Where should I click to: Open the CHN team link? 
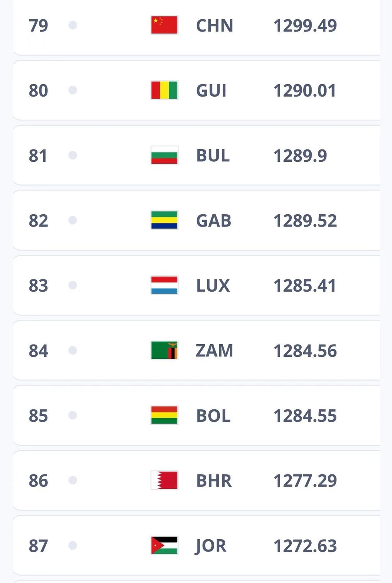pos(214,26)
